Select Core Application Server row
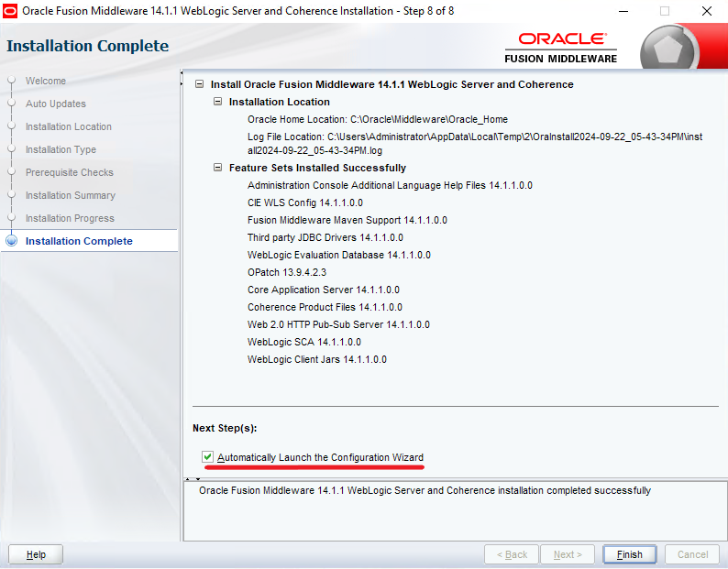 (x=324, y=290)
